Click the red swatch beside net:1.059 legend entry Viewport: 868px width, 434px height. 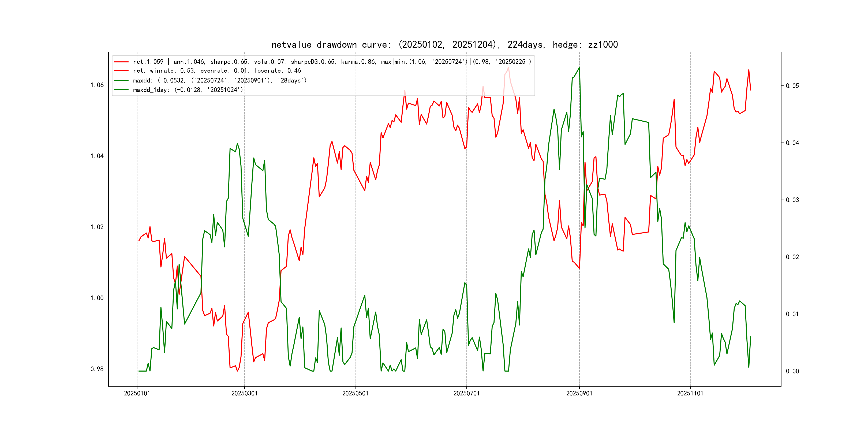tap(121, 62)
